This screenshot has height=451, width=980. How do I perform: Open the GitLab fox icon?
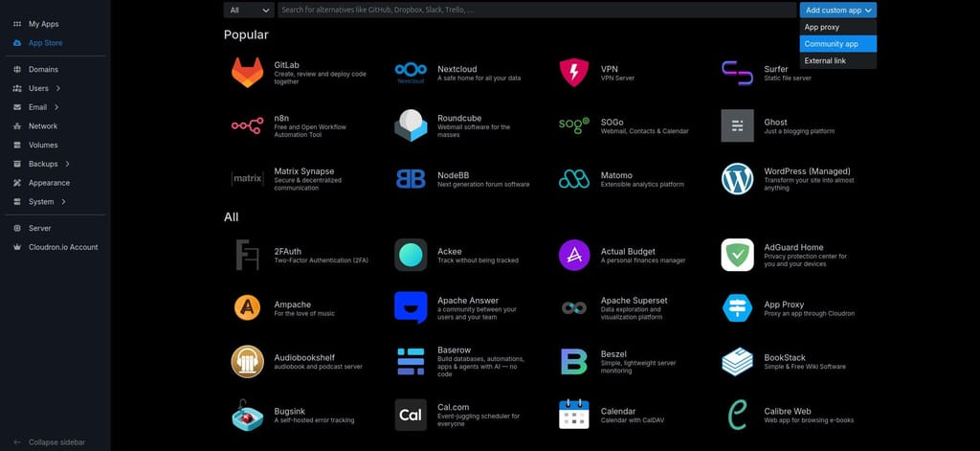point(248,73)
